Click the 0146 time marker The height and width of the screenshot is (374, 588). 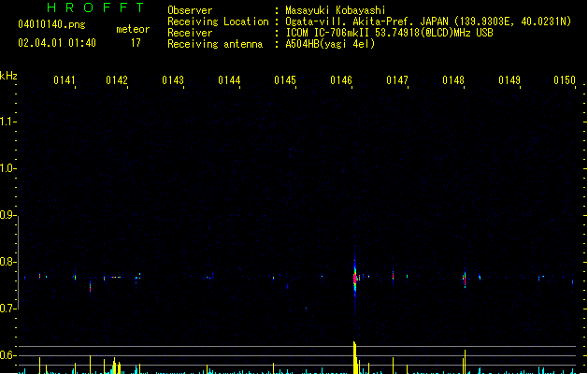pyautogui.click(x=341, y=80)
